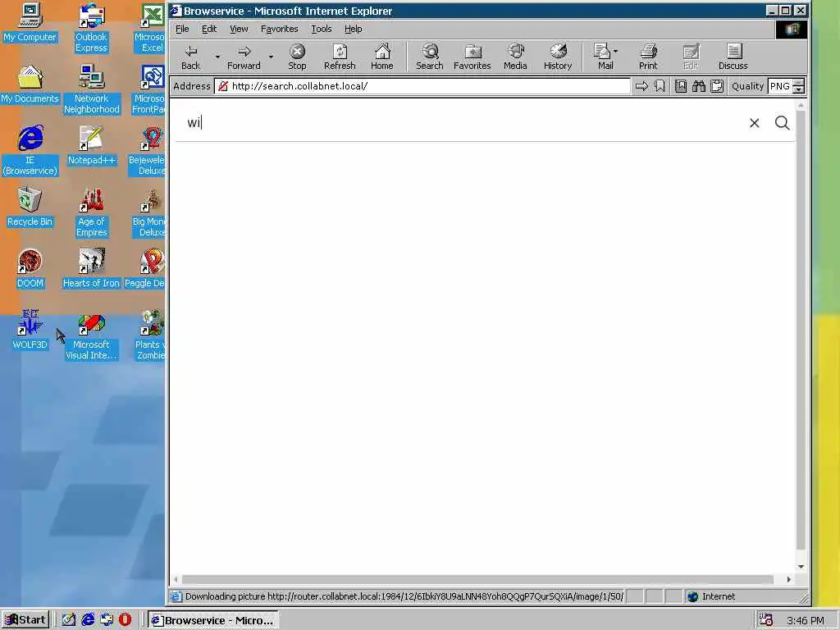Select the Microsoft Visual InterDev shortcut
840x630 pixels.
tap(91, 336)
